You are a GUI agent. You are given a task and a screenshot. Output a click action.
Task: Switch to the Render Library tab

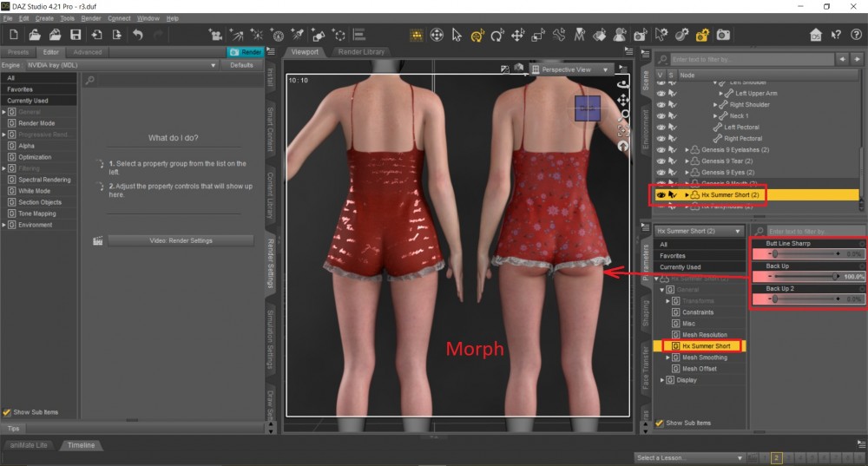click(361, 51)
